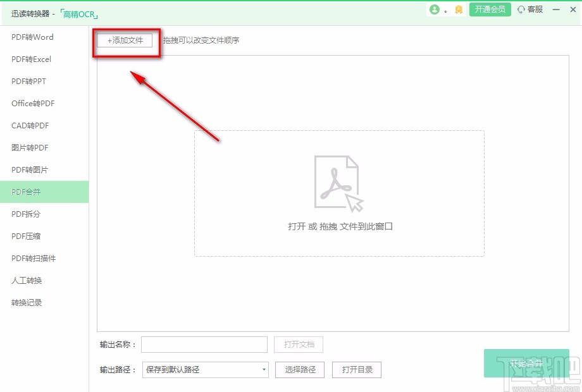Click the 选择路径 button
Viewport: 582px width, 392px height.
[299, 370]
